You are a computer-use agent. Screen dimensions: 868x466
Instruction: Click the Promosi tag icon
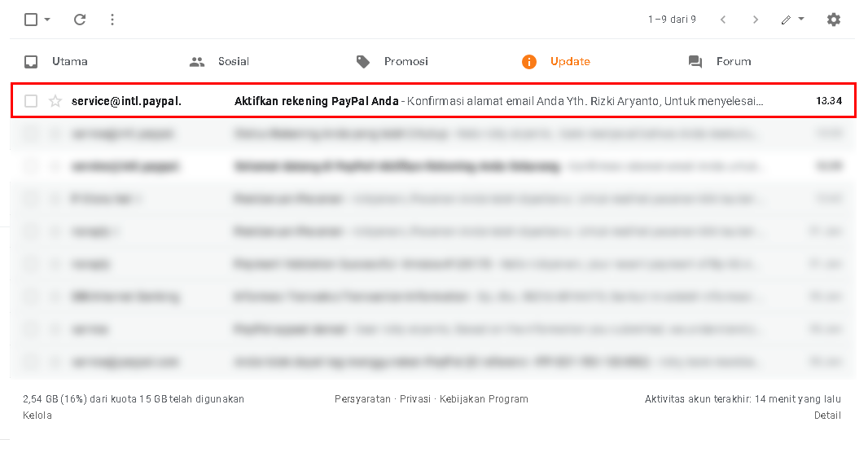(x=363, y=61)
